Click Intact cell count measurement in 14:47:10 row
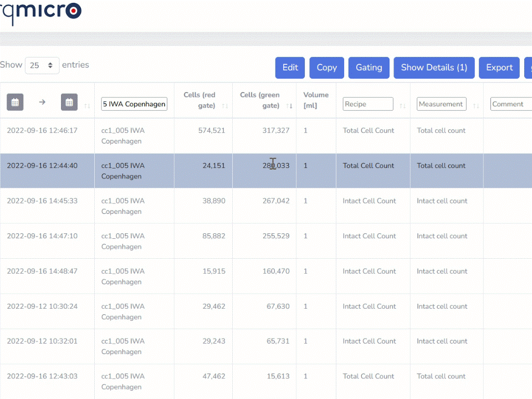Screen dimensions: 532x399 click(x=442, y=236)
